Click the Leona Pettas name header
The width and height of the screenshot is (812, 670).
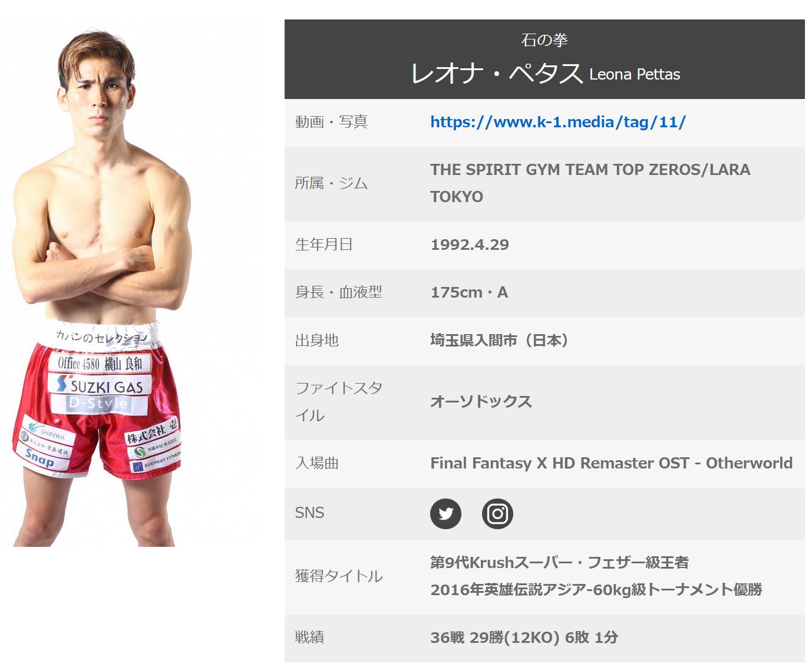[544, 74]
